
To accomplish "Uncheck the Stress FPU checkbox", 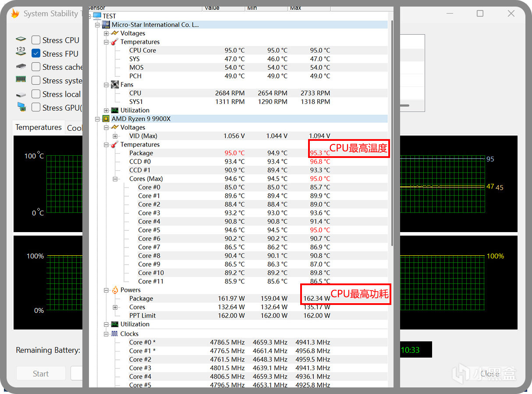I will click(x=36, y=54).
